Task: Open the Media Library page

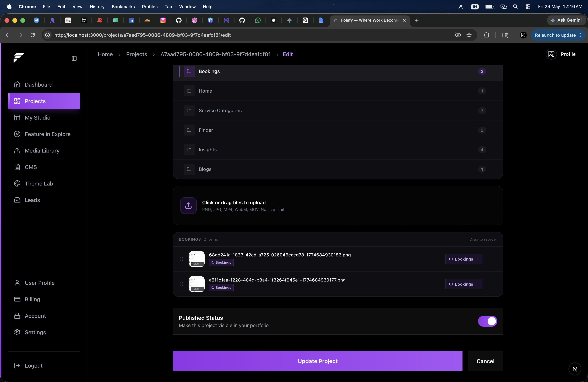Action: pos(44,150)
